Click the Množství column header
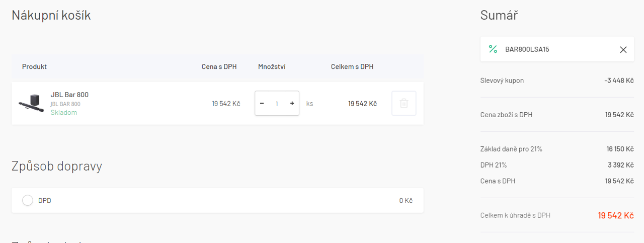 [272, 66]
